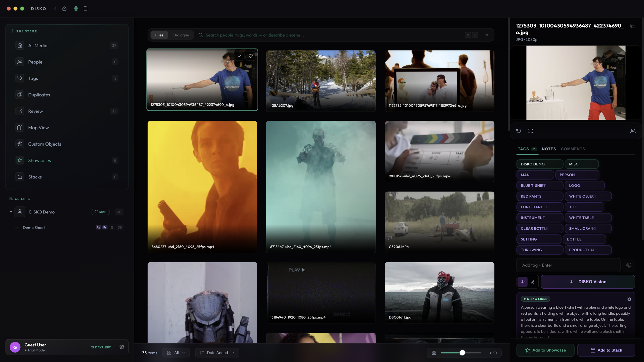Screen dimensions: 644x362
Task: Switch to the NOTES tab
Action: click(549, 149)
